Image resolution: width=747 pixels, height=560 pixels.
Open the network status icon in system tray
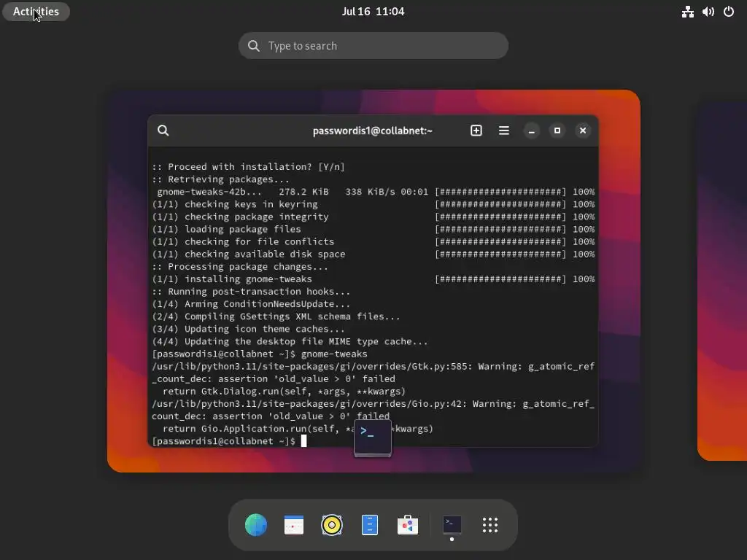[687, 12]
